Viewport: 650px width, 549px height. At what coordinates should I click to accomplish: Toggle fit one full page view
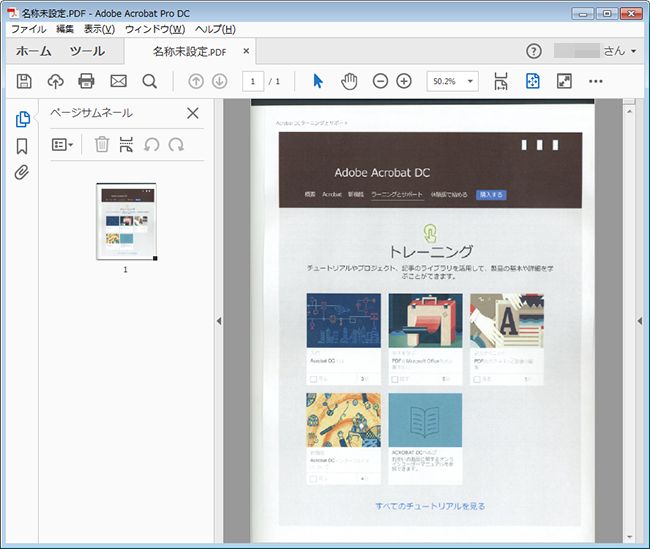(533, 81)
